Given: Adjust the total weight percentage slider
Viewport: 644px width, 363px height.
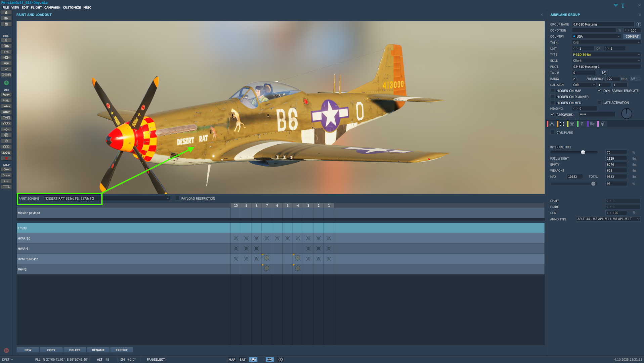Looking at the screenshot, I should click(593, 184).
